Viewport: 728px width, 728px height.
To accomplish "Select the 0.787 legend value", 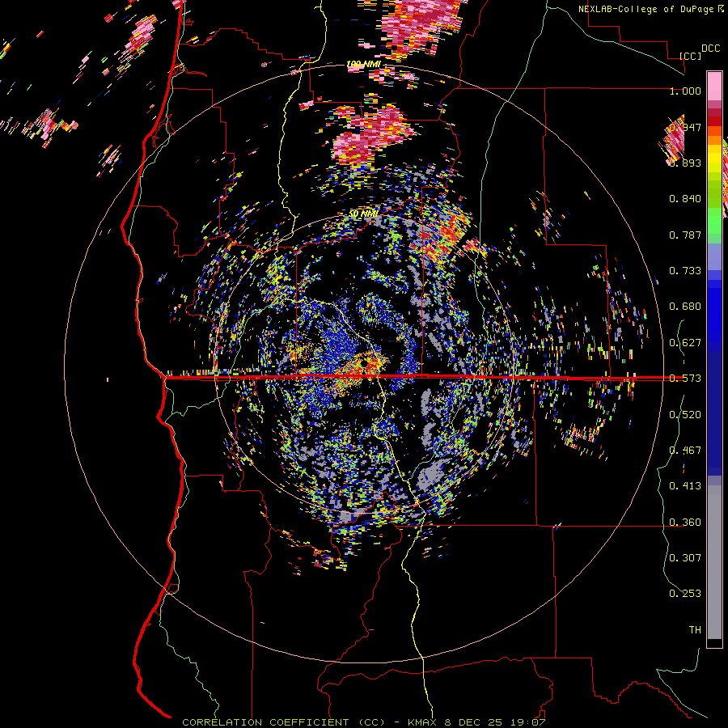I will (685, 235).
